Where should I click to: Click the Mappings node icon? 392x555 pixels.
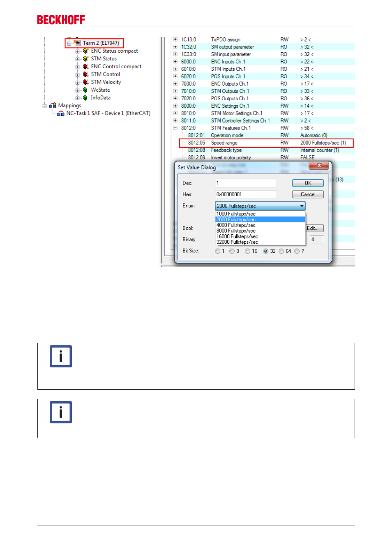click(53, 106)
